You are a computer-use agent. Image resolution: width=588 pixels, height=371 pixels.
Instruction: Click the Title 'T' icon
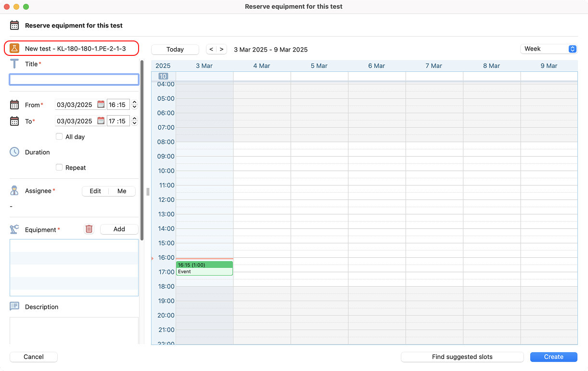tap(14, 64)
